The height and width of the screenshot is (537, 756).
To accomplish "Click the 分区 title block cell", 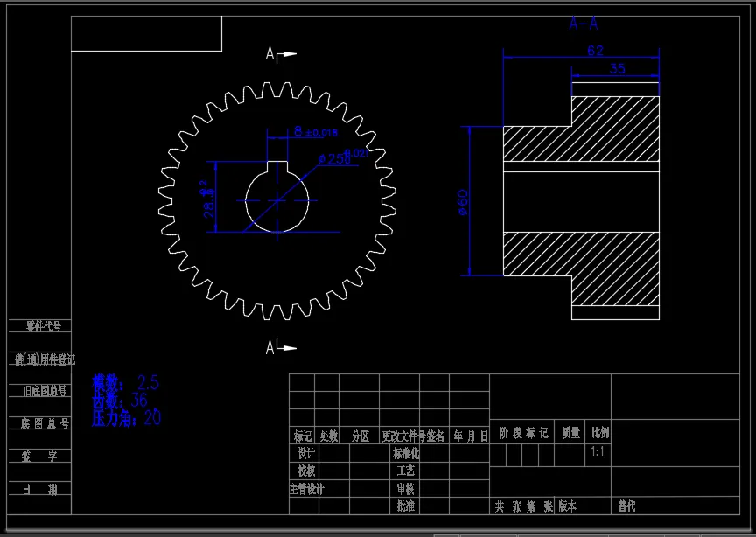I will tap(360, 436).
